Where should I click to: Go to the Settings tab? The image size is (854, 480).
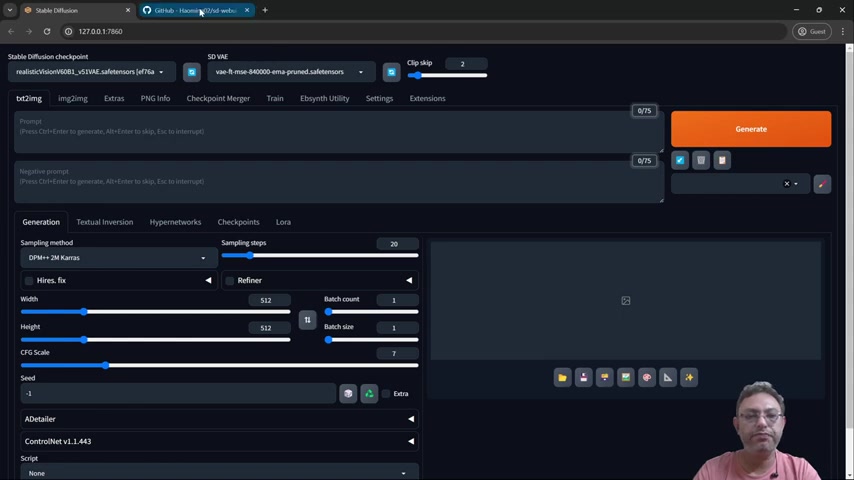[380, 99]
